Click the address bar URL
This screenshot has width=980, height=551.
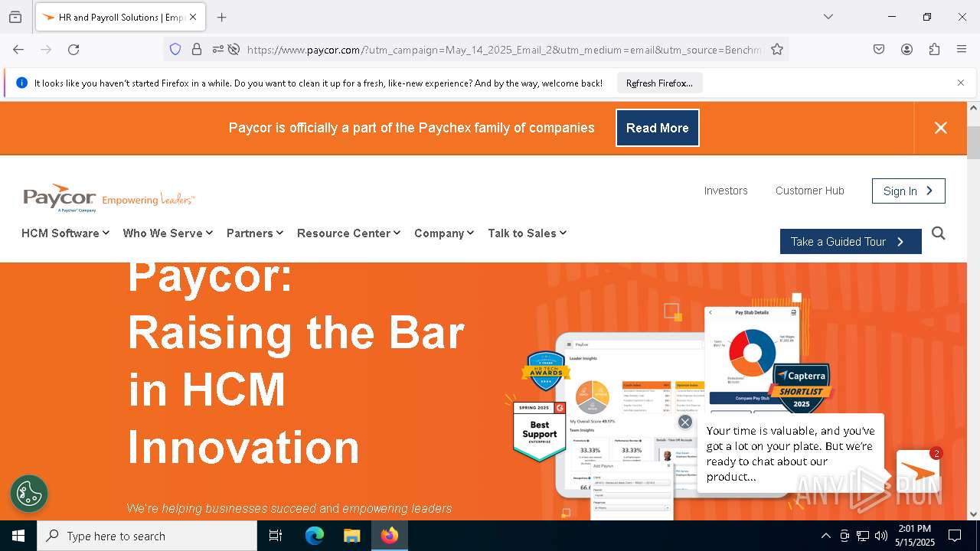505,50
